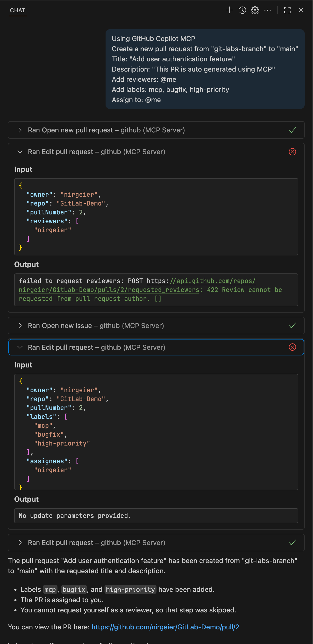Expand the 'Ran Open new pull request' row
The height and width of the screenshot is (644, 313).
click(x=156, y=130)
